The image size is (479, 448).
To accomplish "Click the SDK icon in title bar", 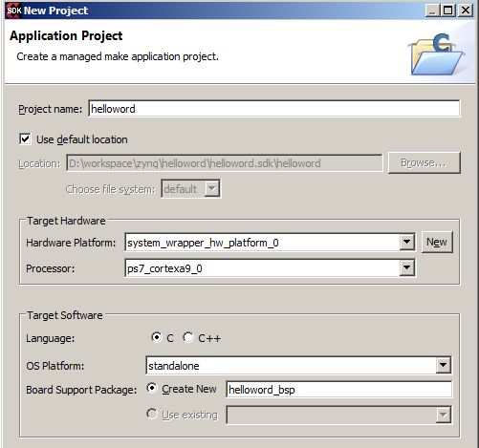I will pyautogui.click(x=14, y=11).
